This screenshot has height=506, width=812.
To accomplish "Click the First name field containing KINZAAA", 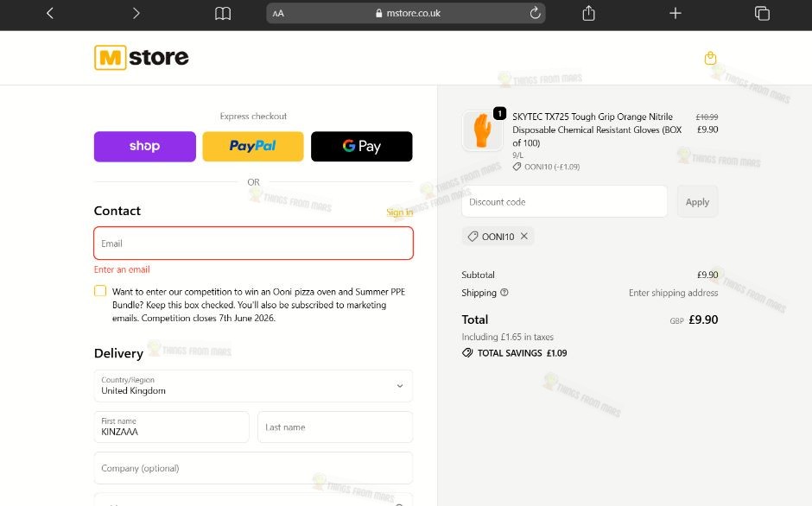I will (x=171, y=427).
